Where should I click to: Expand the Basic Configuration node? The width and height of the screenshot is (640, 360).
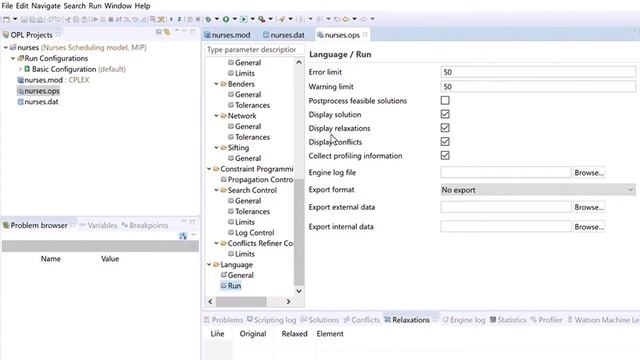coord(20,69)
